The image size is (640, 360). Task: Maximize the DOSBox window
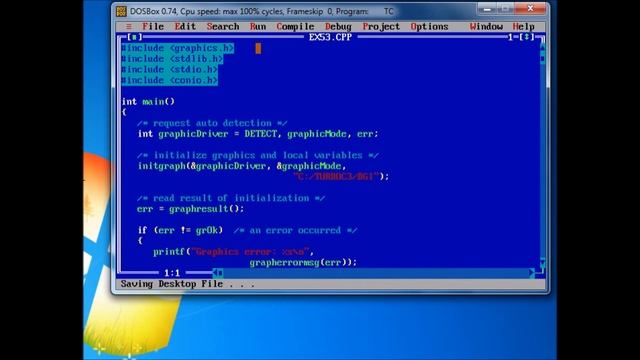point(506,9)
